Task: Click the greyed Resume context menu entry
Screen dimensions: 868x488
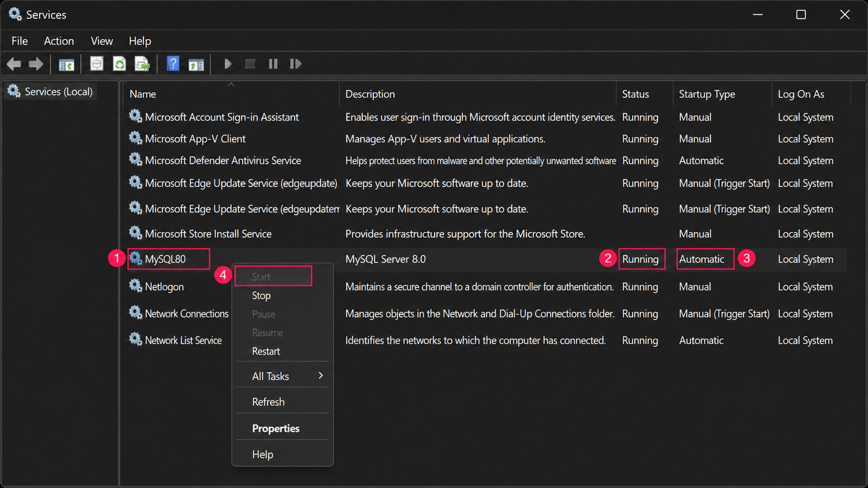Action: [282, 333]
